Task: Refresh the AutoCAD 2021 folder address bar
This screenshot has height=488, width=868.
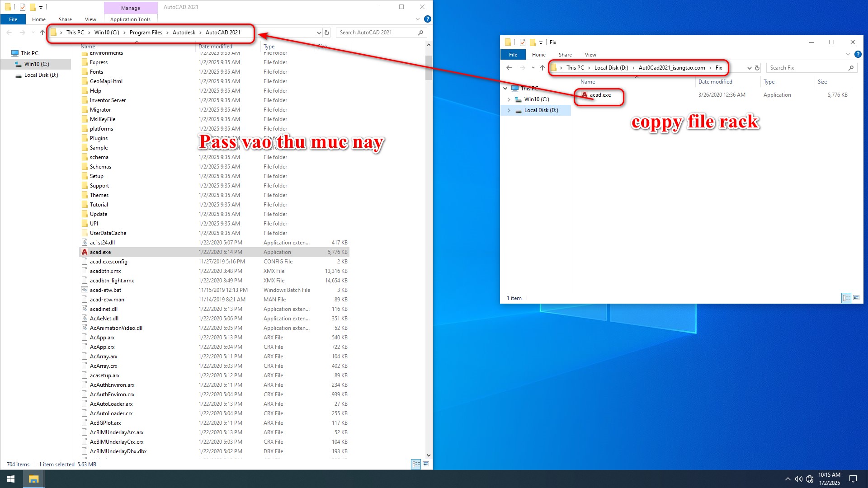Action: [327, 33]
